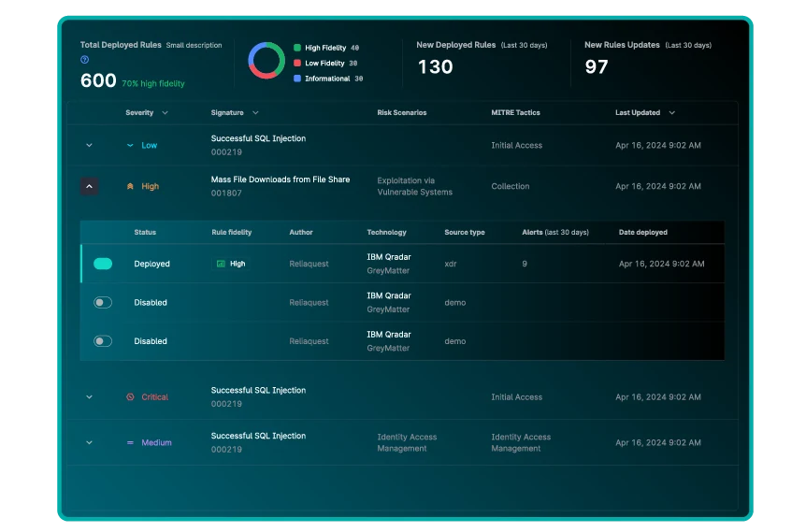Open the Medium severity Successful SQL Injection signature
Image resolution: width=806 pixels, height=532 pixels.
tap(258, 436)
